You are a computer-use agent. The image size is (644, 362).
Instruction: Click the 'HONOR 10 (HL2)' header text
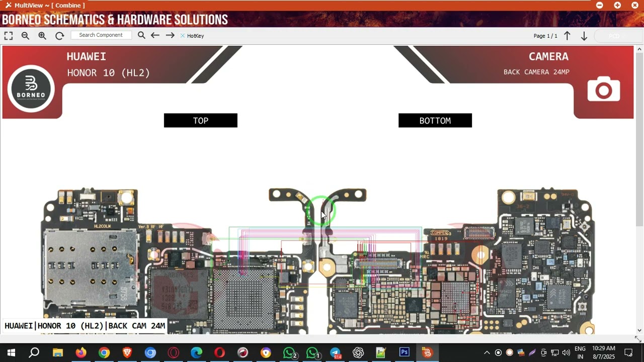click(109, 72)
